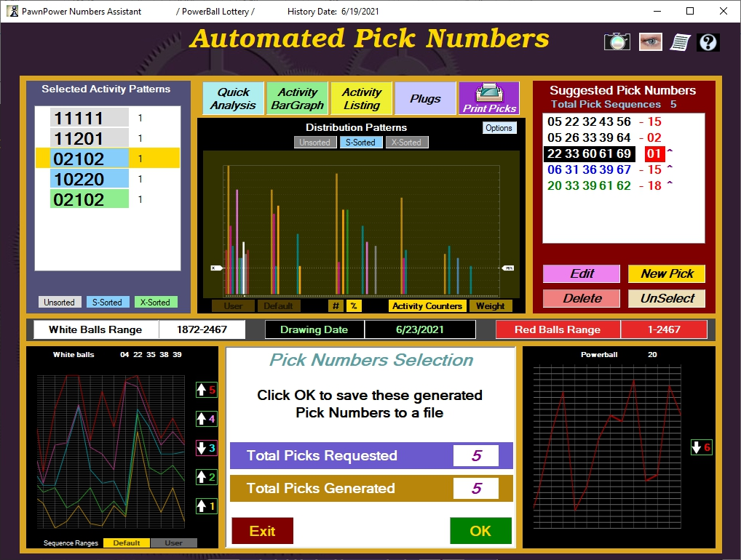Click the Activity Counters button
This screenshot has height=560, width=741.
point(427,306)
